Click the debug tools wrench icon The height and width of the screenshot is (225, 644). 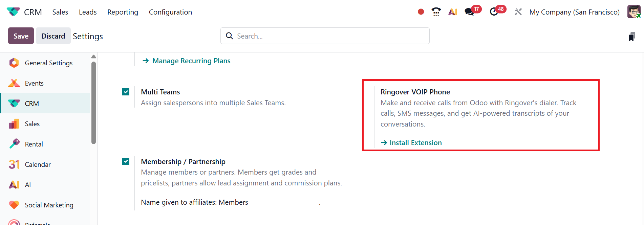518,12
